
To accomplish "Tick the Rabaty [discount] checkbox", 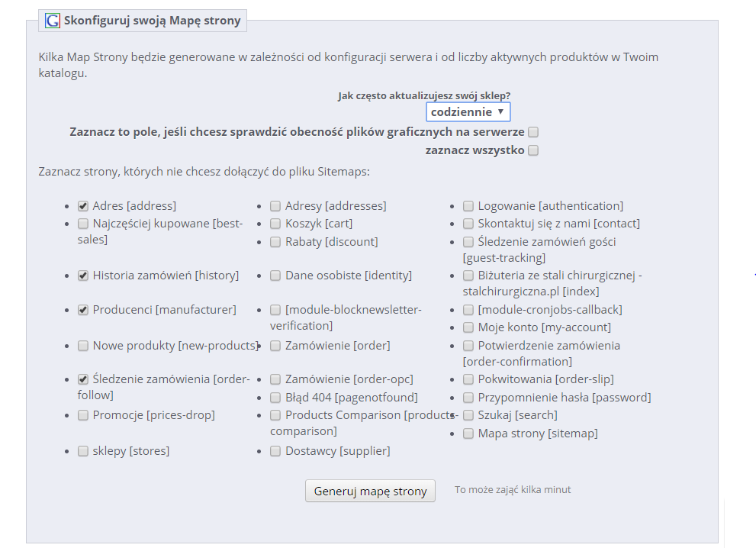I will click(275, 242).
